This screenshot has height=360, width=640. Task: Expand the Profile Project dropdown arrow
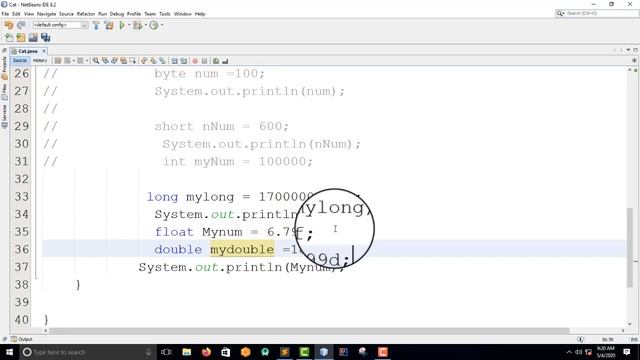pyautogui.click(x=162, y=25)
